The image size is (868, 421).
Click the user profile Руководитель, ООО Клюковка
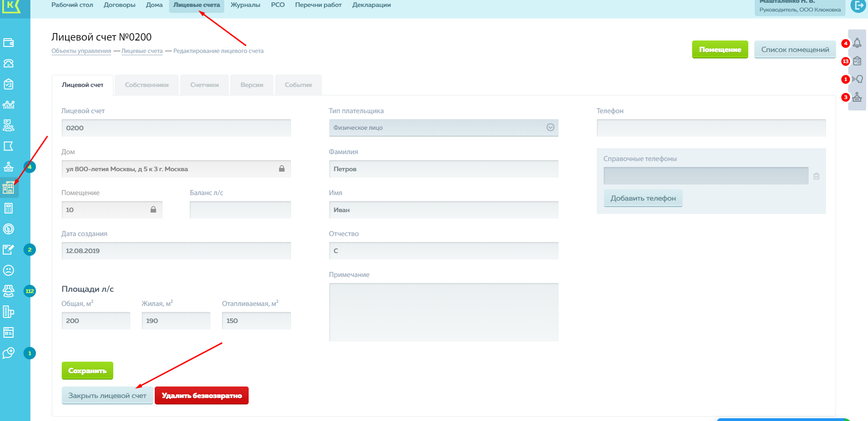[800, 7]
